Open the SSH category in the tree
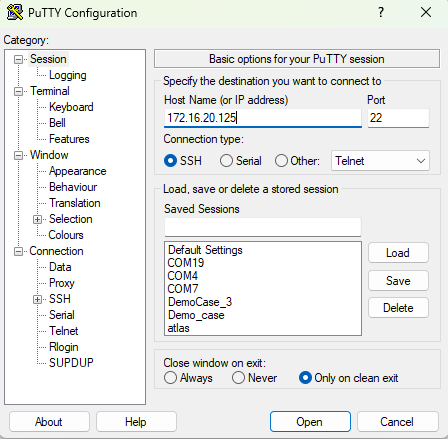Viewport: 448px width, 439px height. click(x=60, y=299)
